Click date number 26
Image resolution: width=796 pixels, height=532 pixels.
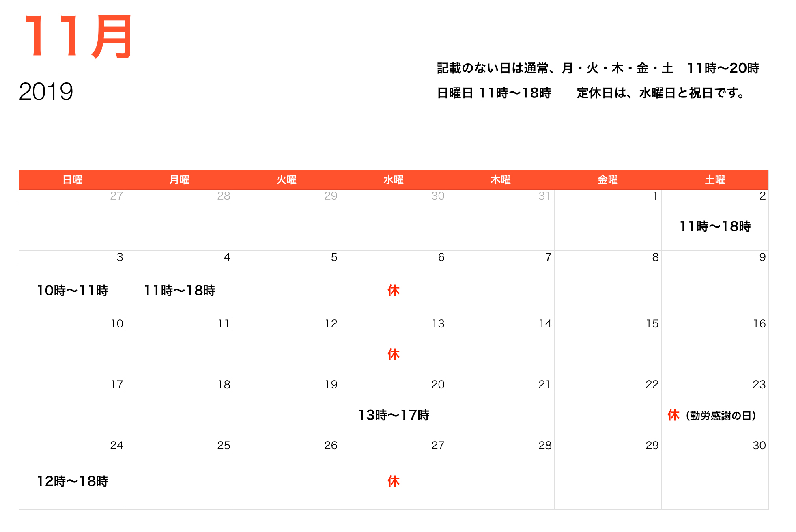331,446
